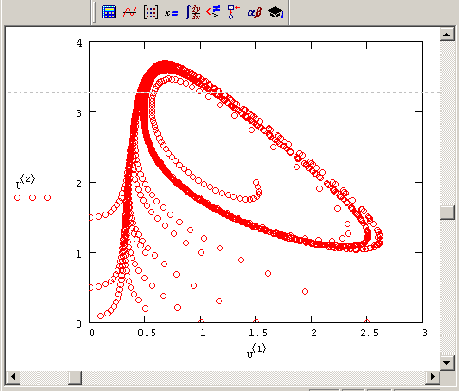Click the red circle trace legend
This screenshot has height=391, width=459.
[32, 198]
